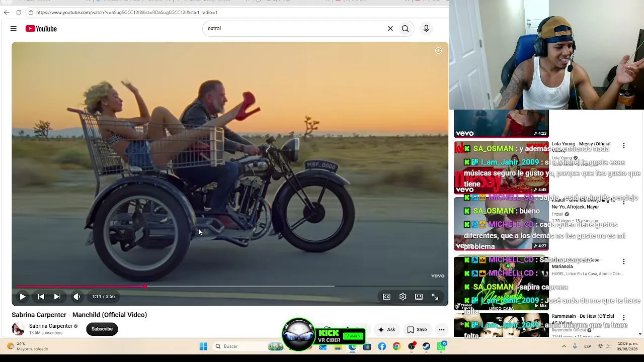The height and width of the screenshot is (362, 644).
Task: Show hidden system tray icons
Action: coord(563,346)
